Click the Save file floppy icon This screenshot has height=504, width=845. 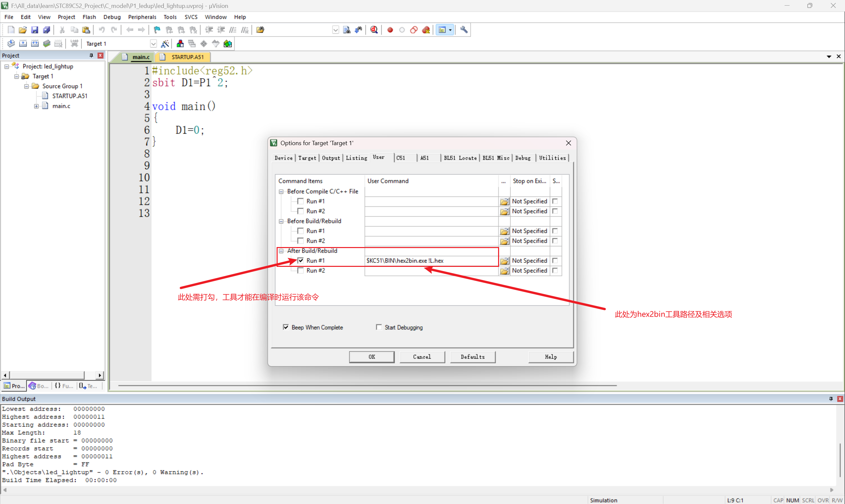pos(35,30)
